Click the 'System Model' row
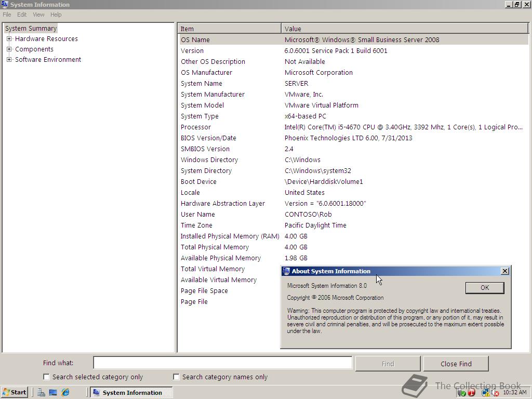Viewport: 532px width, 399px height. 353,105
